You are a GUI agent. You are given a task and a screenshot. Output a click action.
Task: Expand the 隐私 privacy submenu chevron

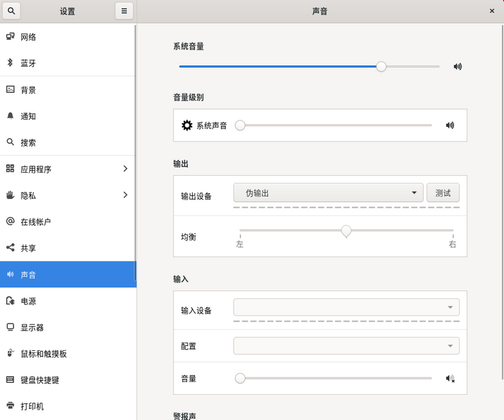pyautogui.click(x=125, y=195)
